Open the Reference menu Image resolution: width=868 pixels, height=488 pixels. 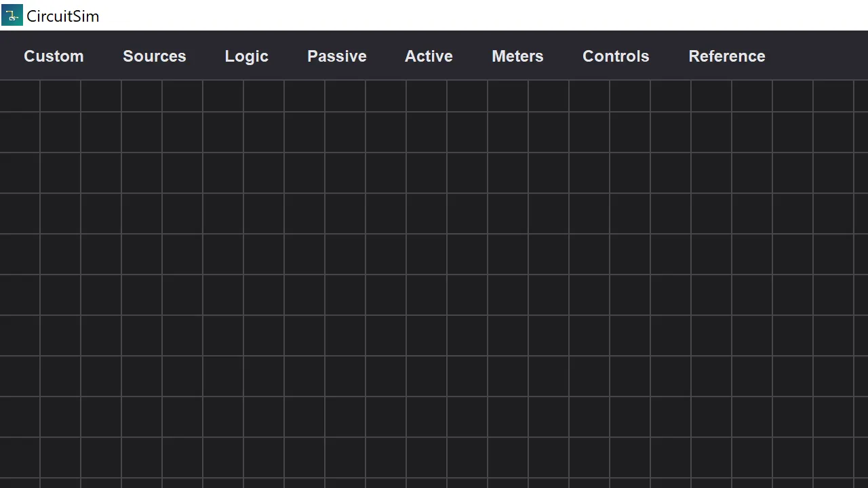727,56
